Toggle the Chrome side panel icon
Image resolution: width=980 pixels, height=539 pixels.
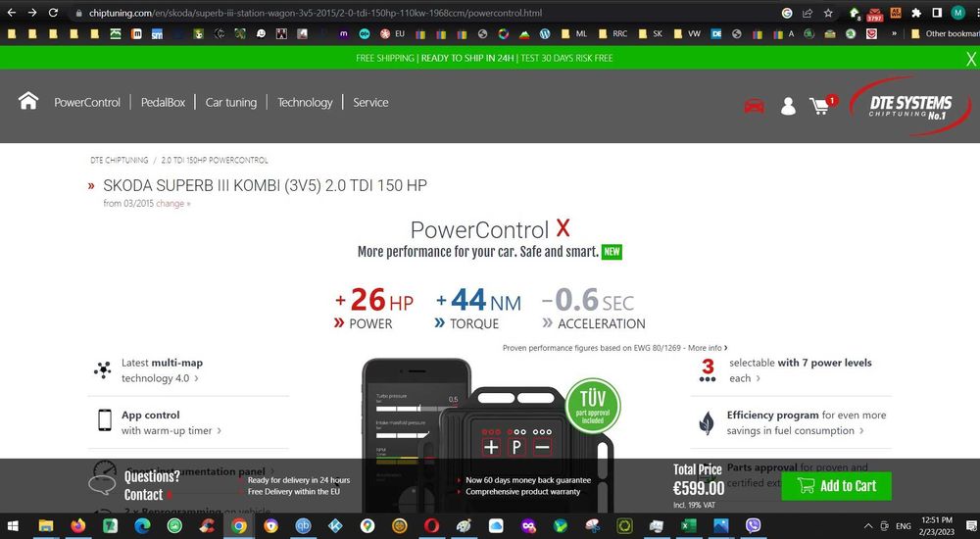coord(937,13)
